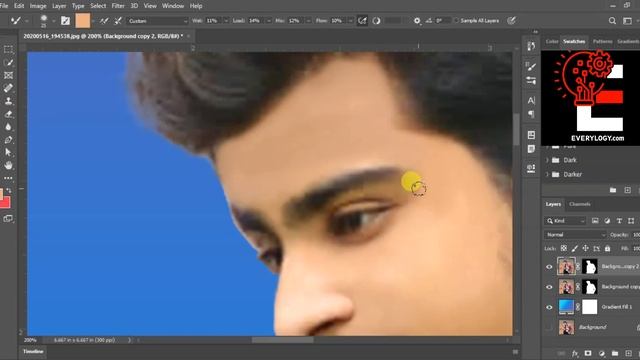The height and width of the screenshot is (360, 640).
Task: Toggle lock image pixels brush icon
Action: [x=575, y=248]
